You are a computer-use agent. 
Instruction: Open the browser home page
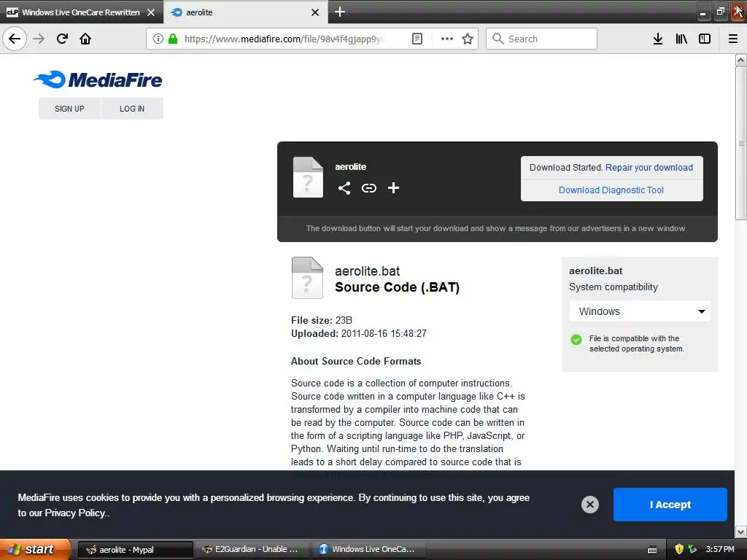pyautogui.click(x=85, y=39)
